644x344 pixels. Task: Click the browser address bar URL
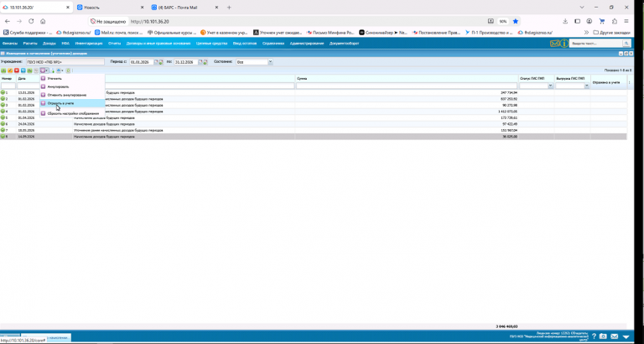pyautogui.click(x=150, y=21)
